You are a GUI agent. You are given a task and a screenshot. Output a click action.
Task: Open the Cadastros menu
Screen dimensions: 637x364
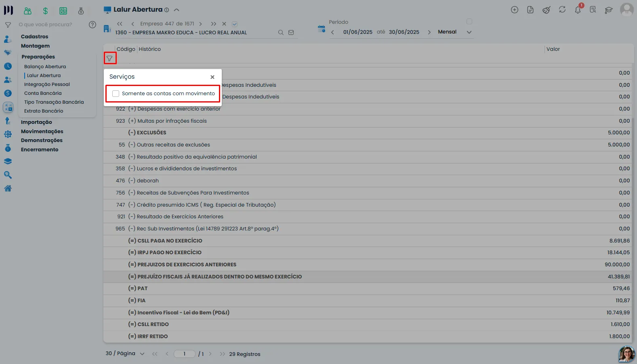(35, 37)
